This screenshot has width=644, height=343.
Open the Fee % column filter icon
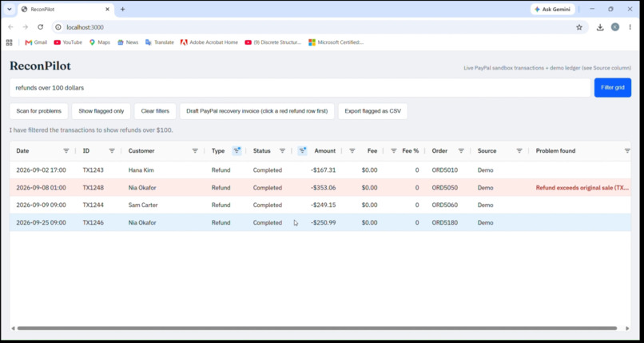(x=393, y=151)
